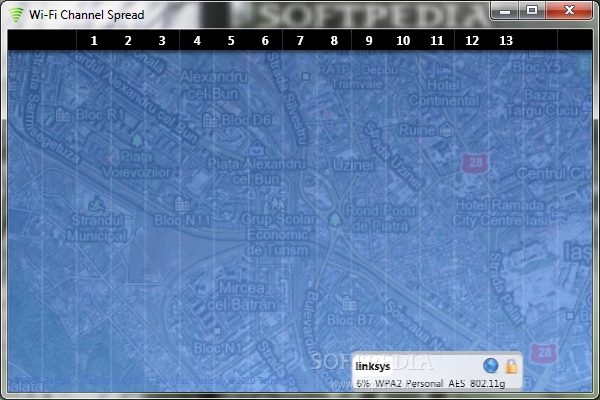Click channel 6 header
Image resolution: width=600 pixels, height=400 pixels.
pyautogui.click(x=265, y=41)
